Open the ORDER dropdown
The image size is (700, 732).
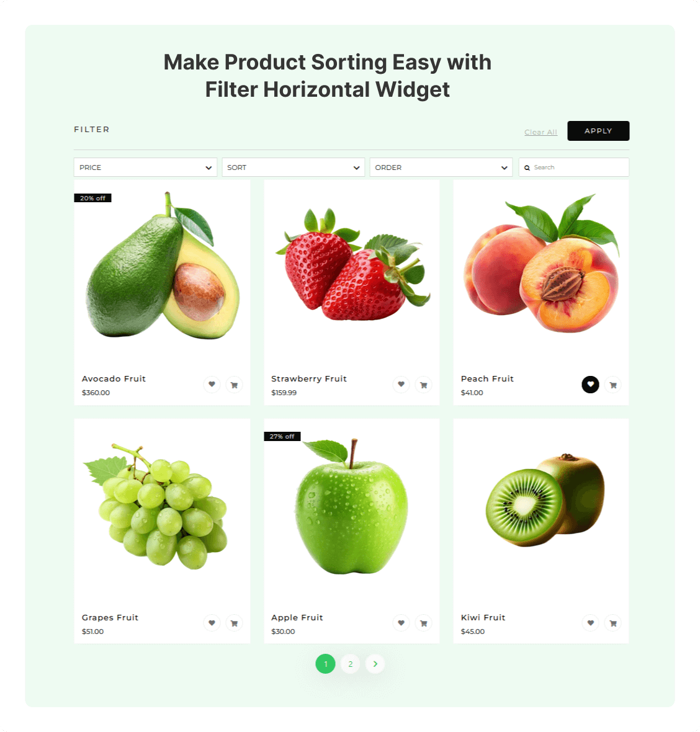[x=441, y=167]
